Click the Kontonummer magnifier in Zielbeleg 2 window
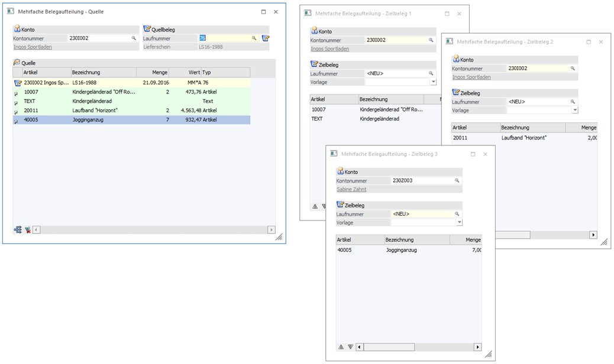 [x=573, y=69]
